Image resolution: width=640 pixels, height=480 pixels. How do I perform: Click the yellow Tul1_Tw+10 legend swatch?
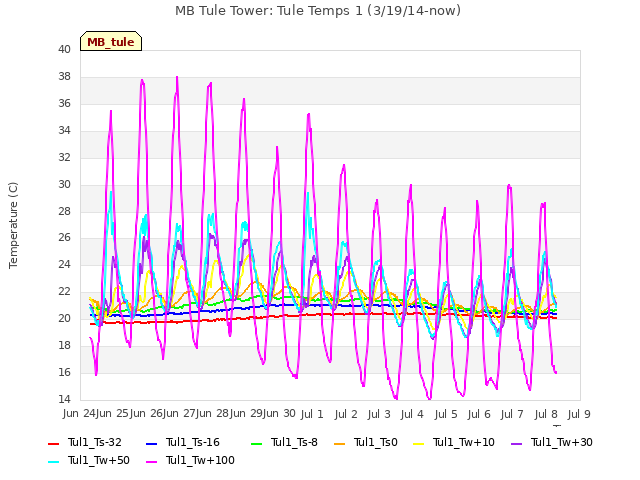point(419,443)
